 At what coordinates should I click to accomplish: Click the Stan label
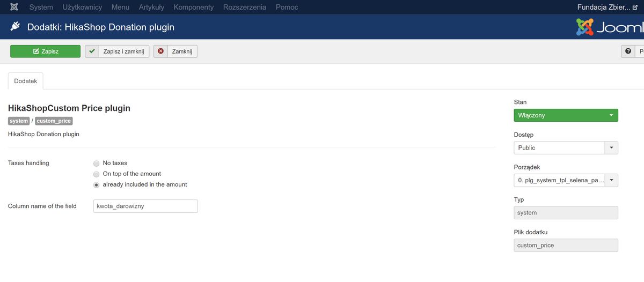520,102
